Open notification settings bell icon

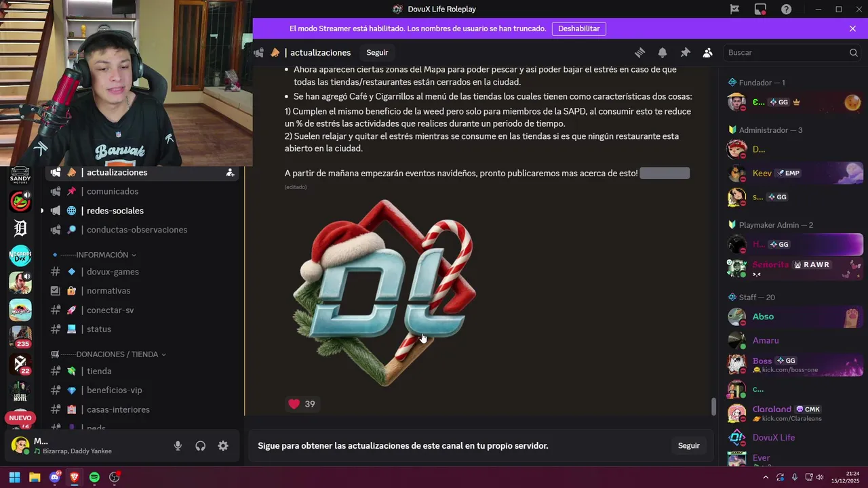(x=663, y=52)
